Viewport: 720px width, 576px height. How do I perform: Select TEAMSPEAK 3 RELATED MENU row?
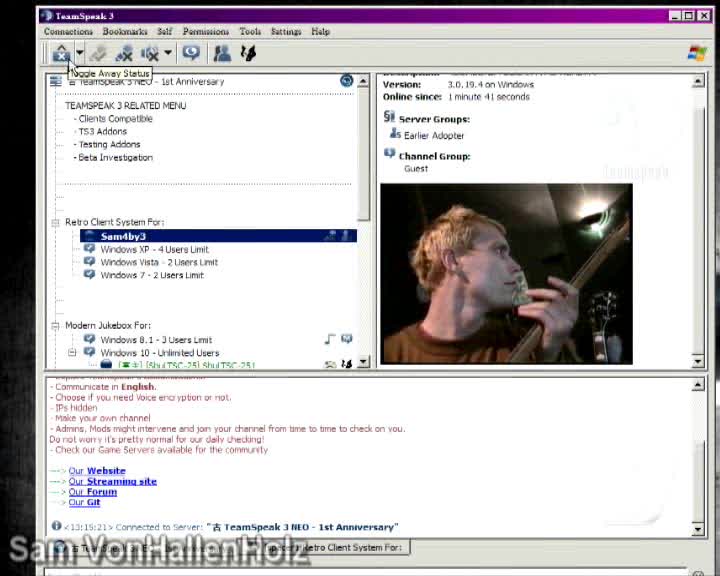pyautogui.click(x=125, y=106)
